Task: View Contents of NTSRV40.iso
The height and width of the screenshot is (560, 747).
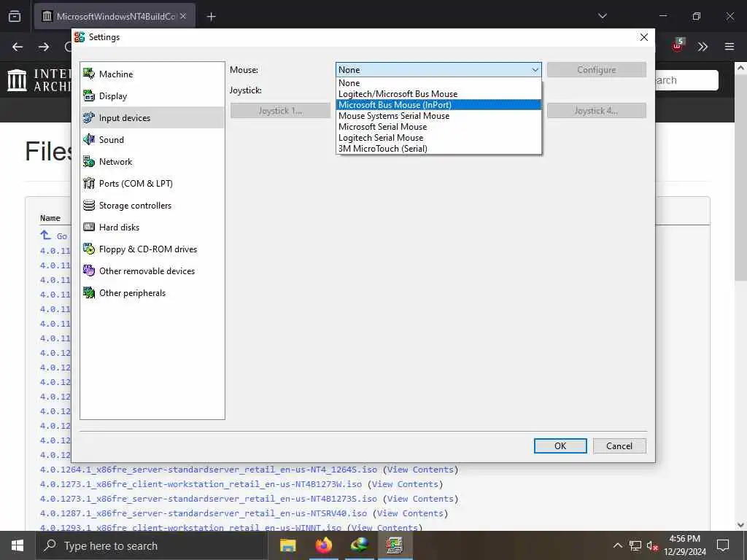Action: tap(410, 514)
